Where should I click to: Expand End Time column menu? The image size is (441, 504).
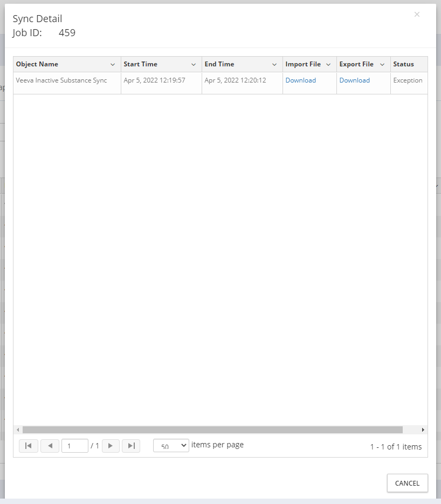click(x=274, y=65)
